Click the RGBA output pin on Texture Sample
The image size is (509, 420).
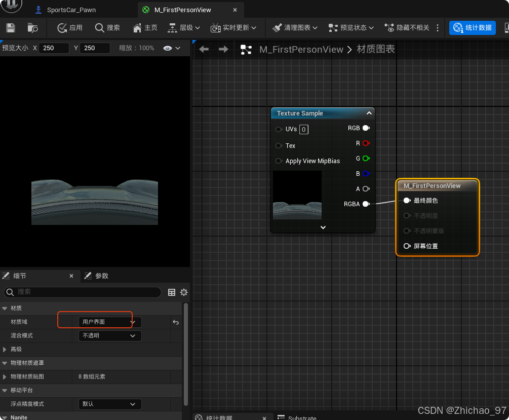click(x=366, y=204)
